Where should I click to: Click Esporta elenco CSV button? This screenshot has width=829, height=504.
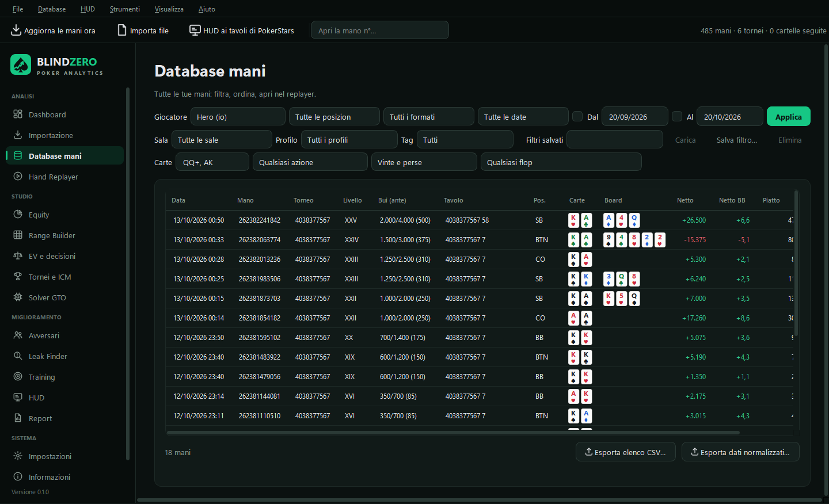[626, 452]
